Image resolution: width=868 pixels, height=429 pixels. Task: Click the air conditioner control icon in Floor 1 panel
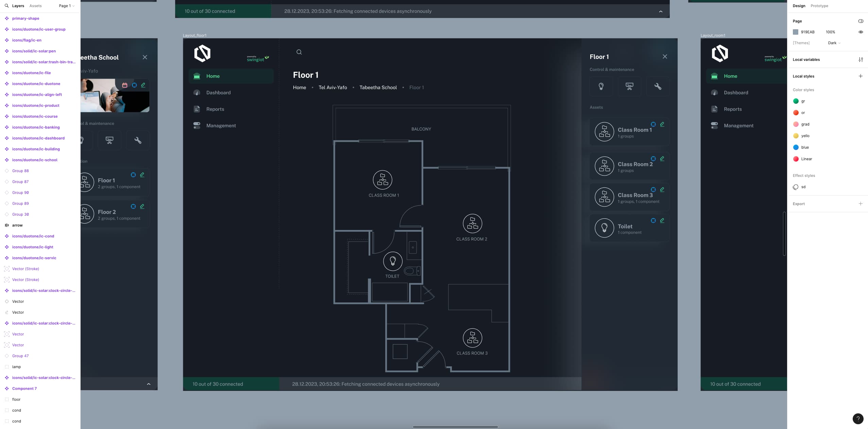629,86
